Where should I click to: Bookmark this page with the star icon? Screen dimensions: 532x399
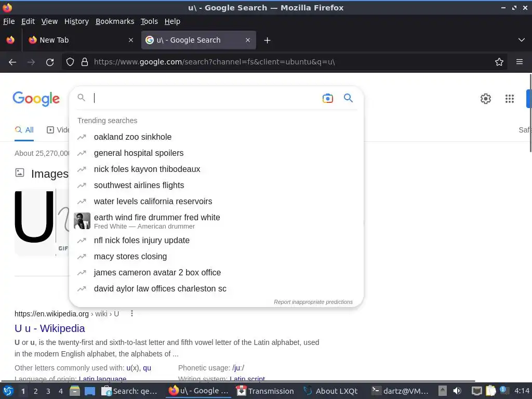499,62
